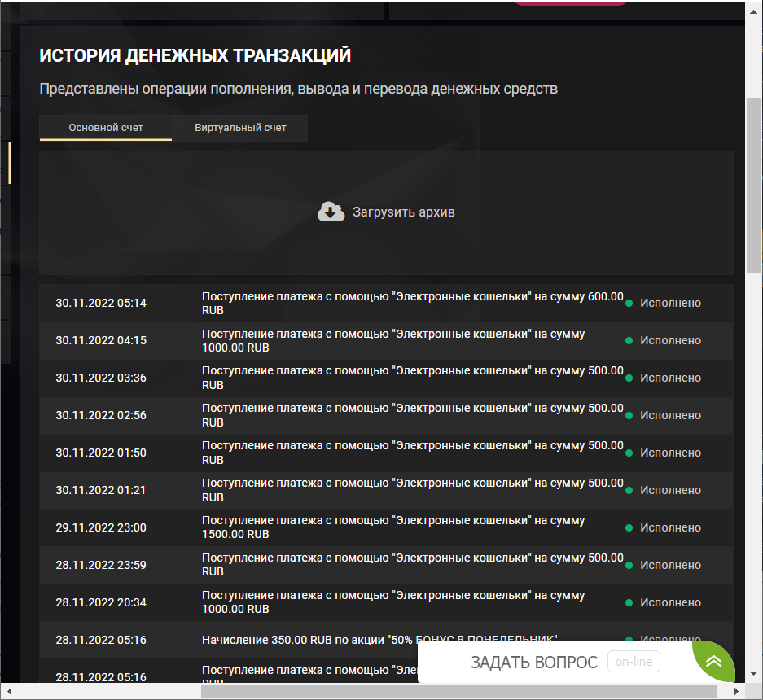Click Исполнено status in the 29.11.2022 23:00 row
Screen dimensions: 763x700
[670, 527]
